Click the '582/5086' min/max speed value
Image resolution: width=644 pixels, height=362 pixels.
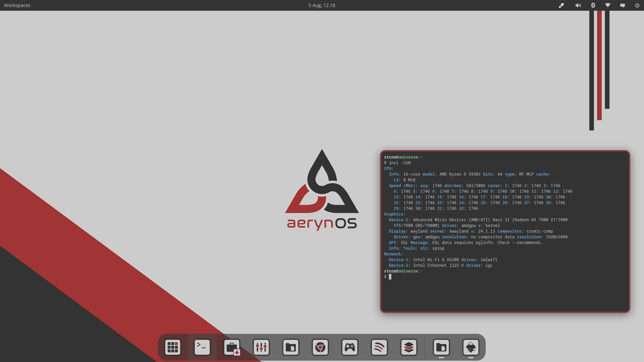(x=476, y=186)
